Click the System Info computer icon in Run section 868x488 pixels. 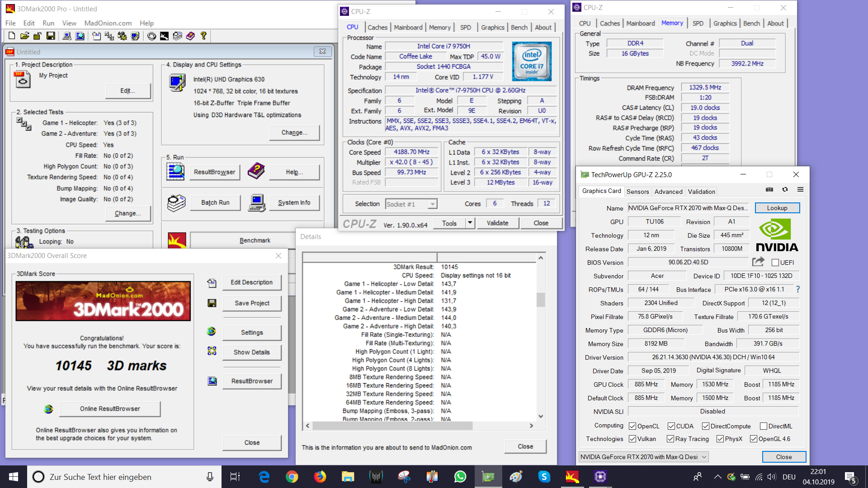pyautogui.click(x=257, y=203)
